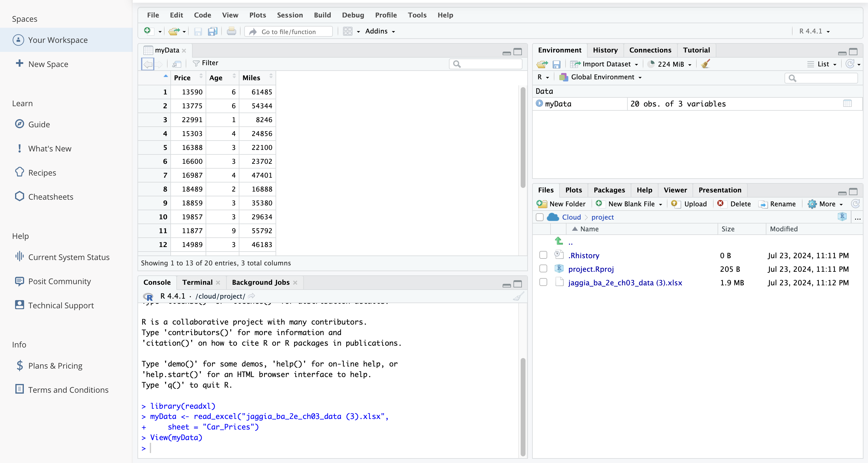Image resolution: width=868 pixels, height=463 pixels.
Task: Tick checkbox for the jaggia xlsx file
Action: [x=543, y=282]
